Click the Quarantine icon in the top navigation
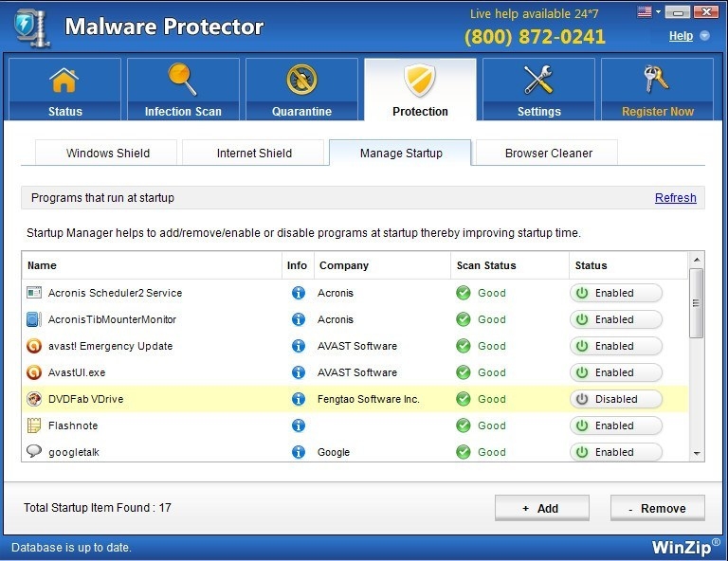The width and height of the screenshot is (728, 561). [301, 81]
